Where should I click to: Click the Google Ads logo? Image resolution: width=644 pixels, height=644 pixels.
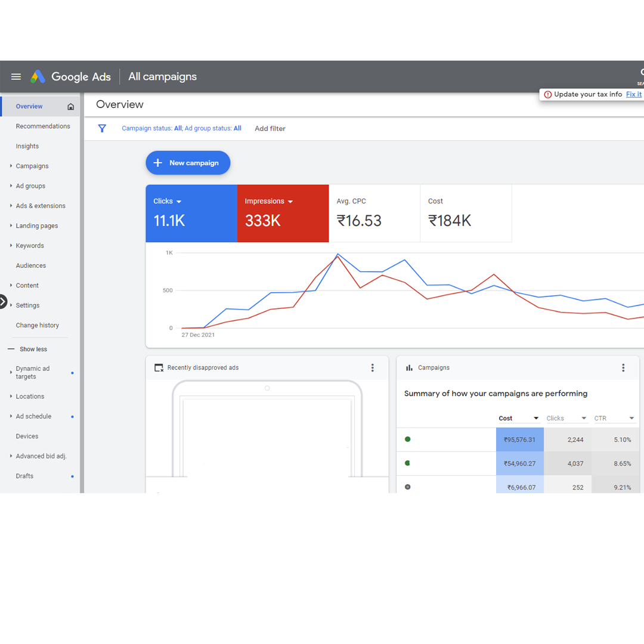(38, 76)
